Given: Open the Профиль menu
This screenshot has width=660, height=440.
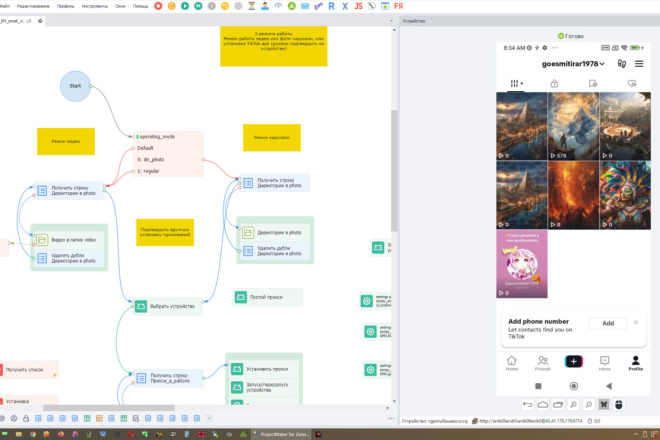Looking at the screenshot, I should coord(66,6).
